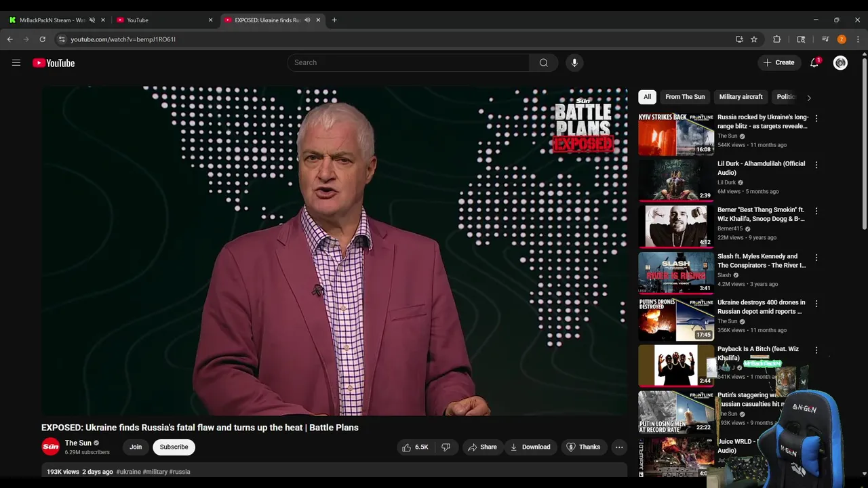Select the All filter chip
868x488 pixels.
point(648,97)
